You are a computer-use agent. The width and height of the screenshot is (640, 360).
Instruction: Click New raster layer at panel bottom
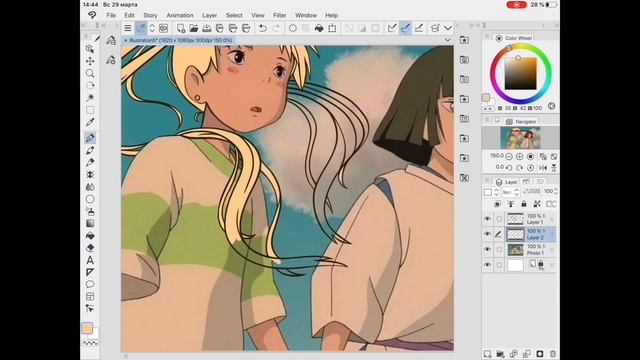point(487,354)
